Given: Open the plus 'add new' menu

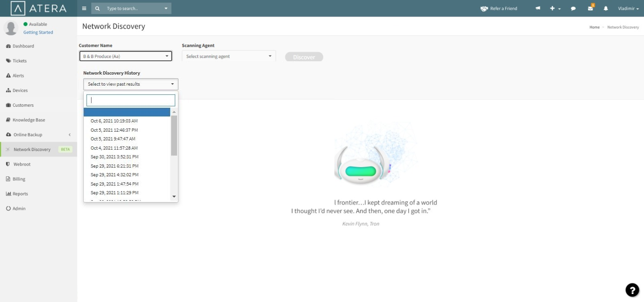Looking at the screenshot, I should pyautogui.click(x=555, y=8).
